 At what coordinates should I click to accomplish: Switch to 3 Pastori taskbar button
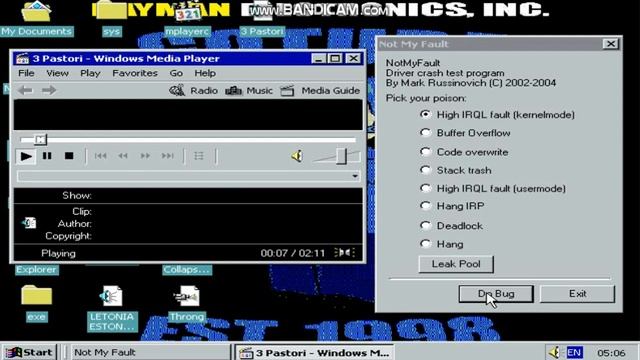(x=314, y=352)
